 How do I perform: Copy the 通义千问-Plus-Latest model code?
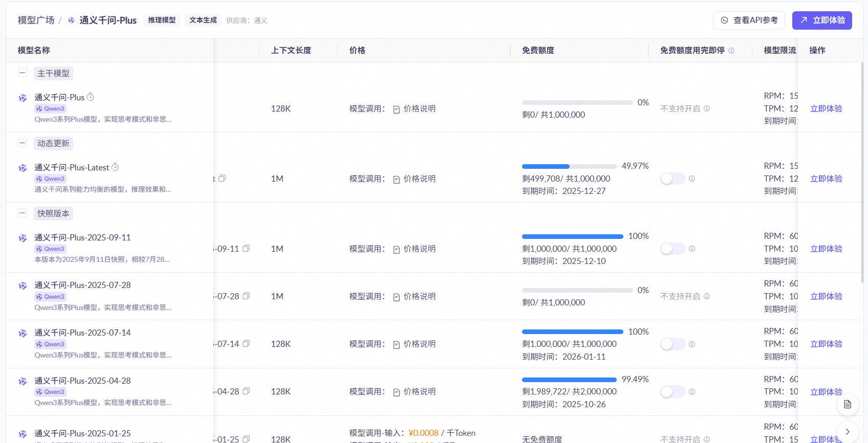coord(222,178)
